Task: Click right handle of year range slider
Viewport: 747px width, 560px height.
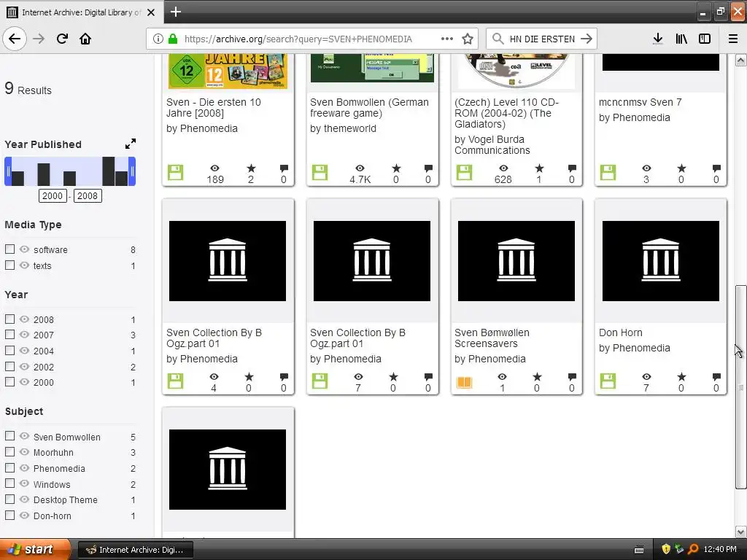Action: point(132,171)
